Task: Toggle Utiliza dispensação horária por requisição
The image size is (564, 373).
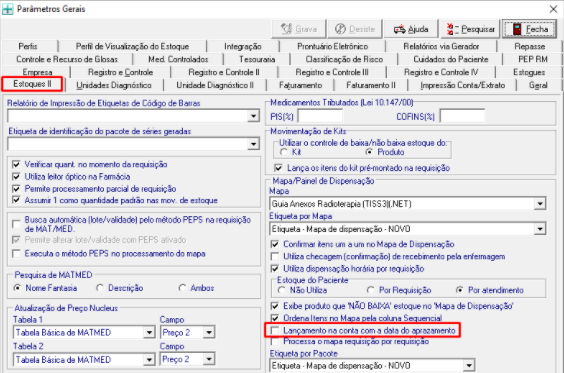Action: pyautogui.click(x=275, y=269)
